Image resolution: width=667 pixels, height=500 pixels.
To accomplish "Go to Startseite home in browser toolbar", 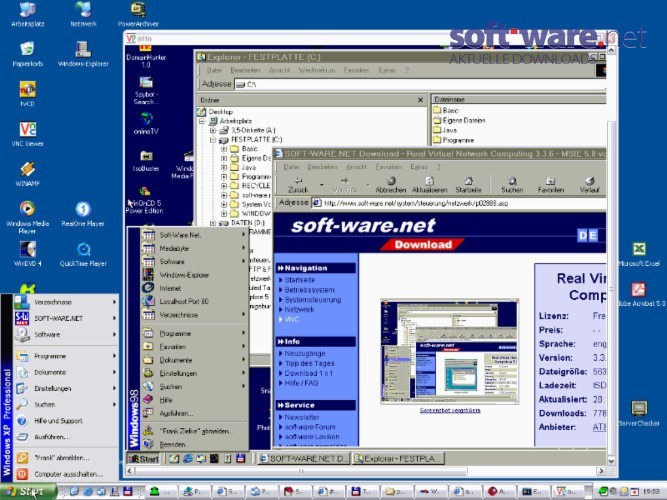I will (468, 185).
